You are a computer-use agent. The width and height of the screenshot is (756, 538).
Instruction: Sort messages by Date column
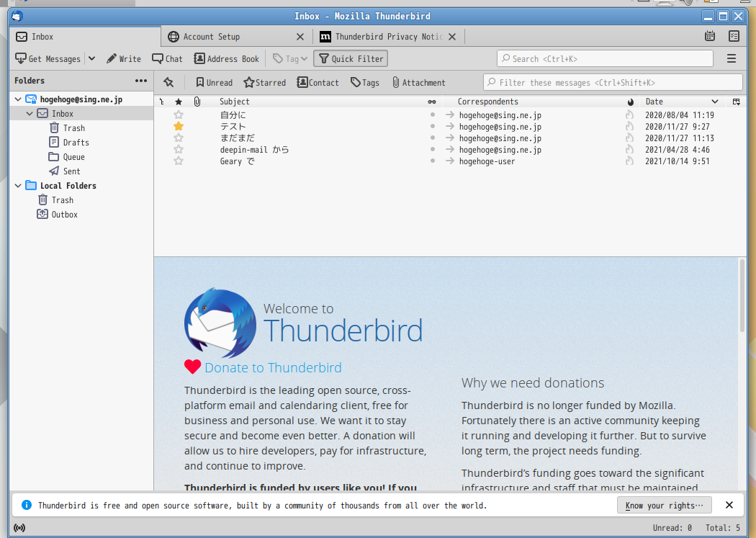point(683,102)
